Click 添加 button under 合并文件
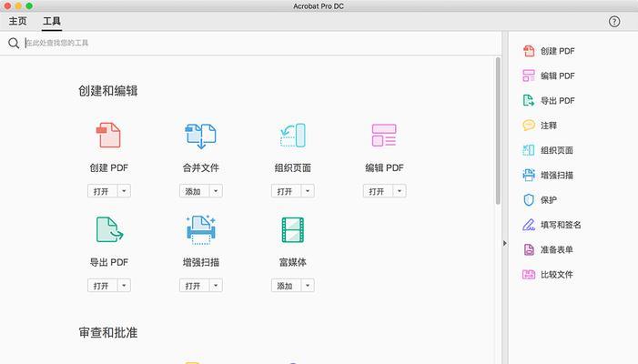Screen dimensions: 638x364 point(195,191)
